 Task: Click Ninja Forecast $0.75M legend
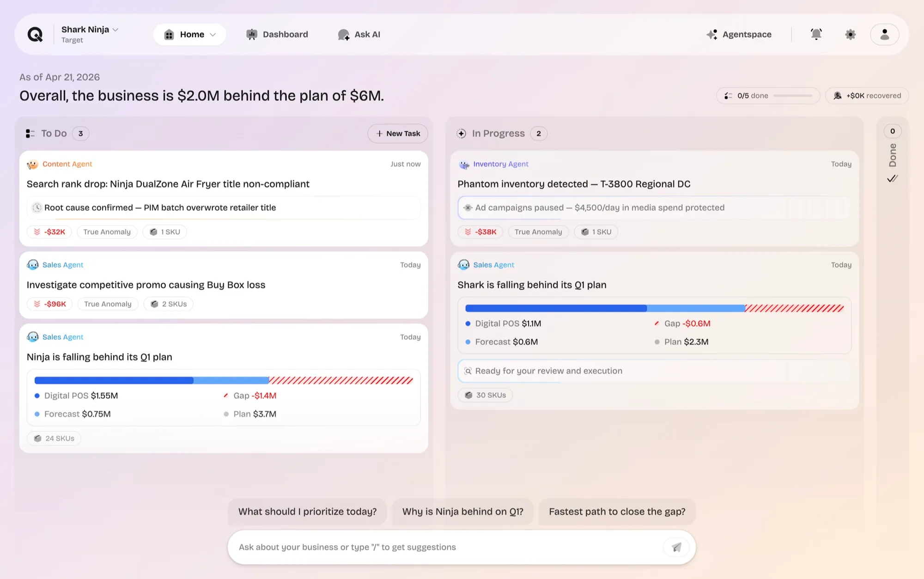click(73, 414)
